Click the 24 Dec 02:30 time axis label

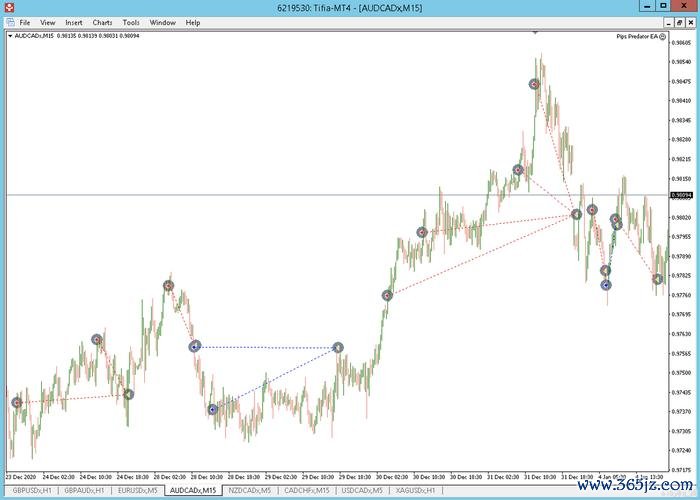pyautogui.click(x=58, y=477)
